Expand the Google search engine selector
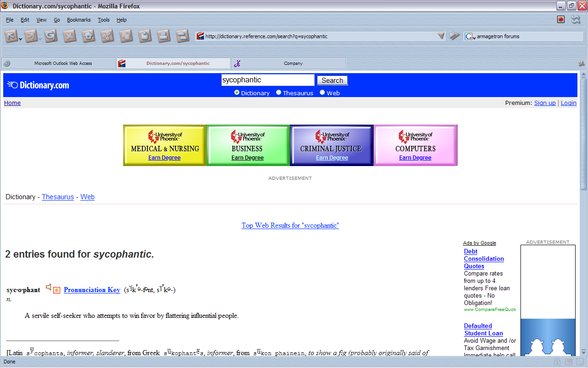The height and width of the screenshot is (368, 588). tap(470, 36)
